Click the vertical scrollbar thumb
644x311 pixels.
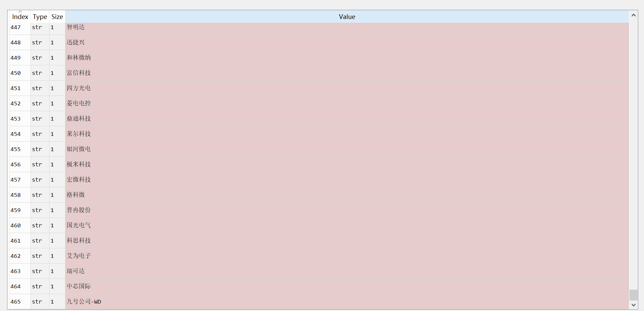pyautogui.click(x=633, y=295)
